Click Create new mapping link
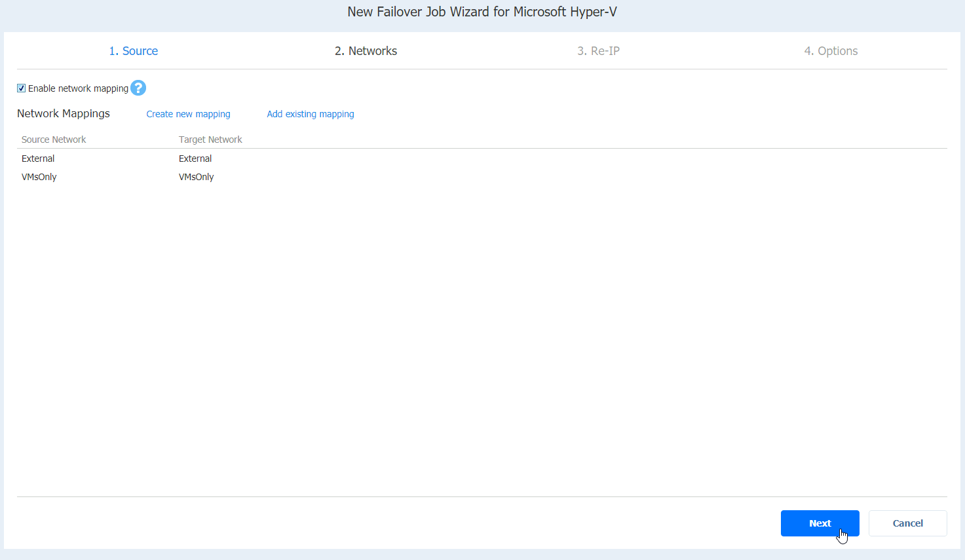 click(x=188, y=114)
